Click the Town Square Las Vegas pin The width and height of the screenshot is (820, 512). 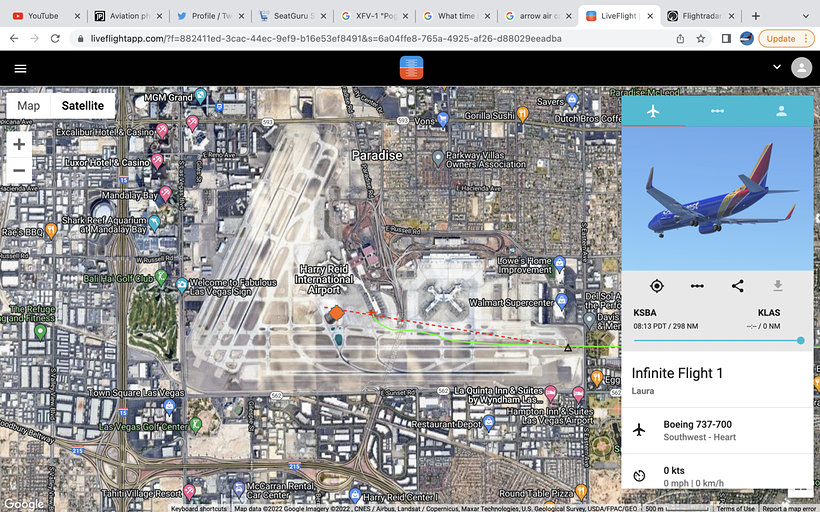(x=169, y=406)
